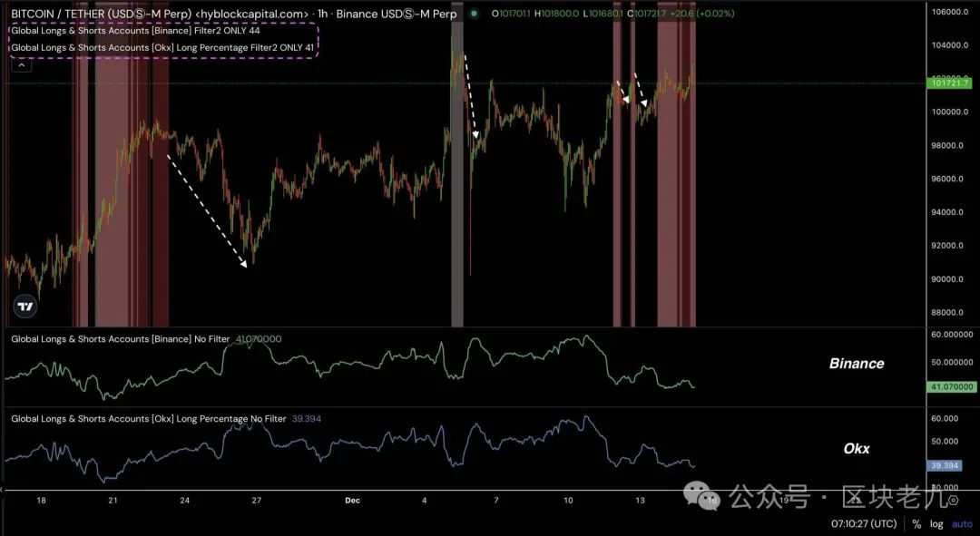
Task: Click the 90000.0 price axis label
Action: tap(949, 278)
